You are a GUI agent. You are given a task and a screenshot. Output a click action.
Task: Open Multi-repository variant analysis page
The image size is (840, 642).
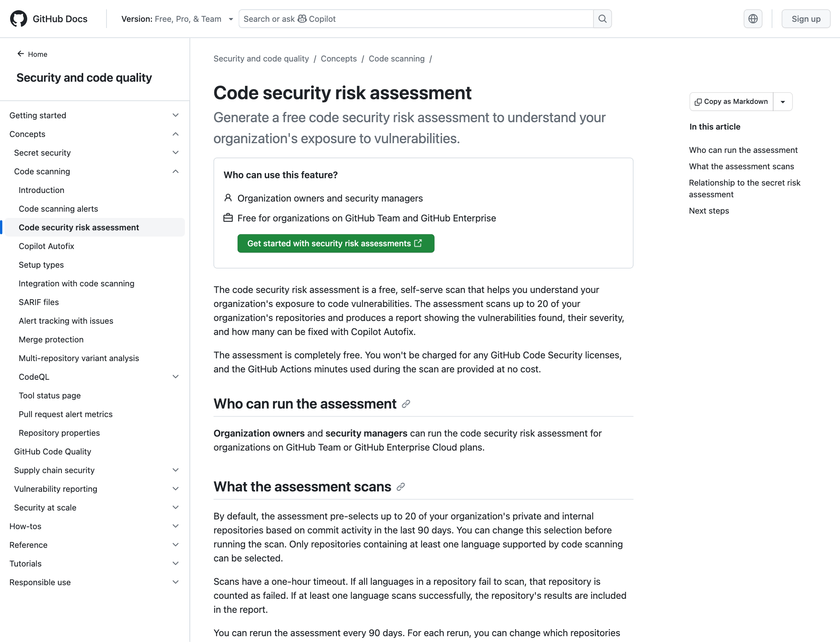point(79,358)
